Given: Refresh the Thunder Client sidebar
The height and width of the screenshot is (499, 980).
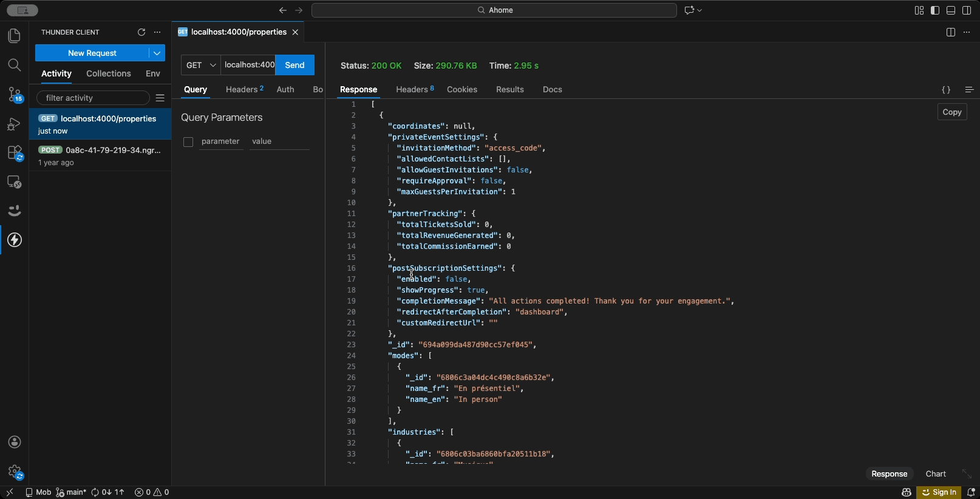Looking at the screenshot, I should 141,32.
